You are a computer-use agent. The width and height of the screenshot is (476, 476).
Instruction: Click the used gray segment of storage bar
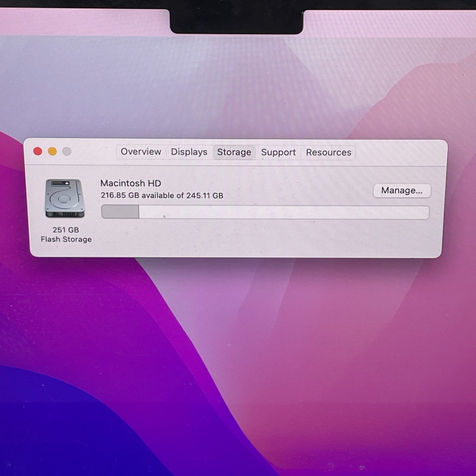(x=120, y=212)
